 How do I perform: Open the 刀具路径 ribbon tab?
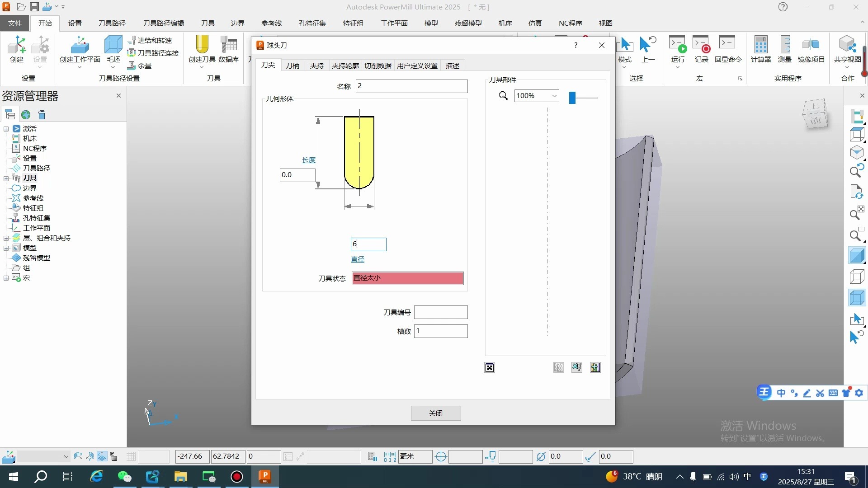click(x=112, y=23)
